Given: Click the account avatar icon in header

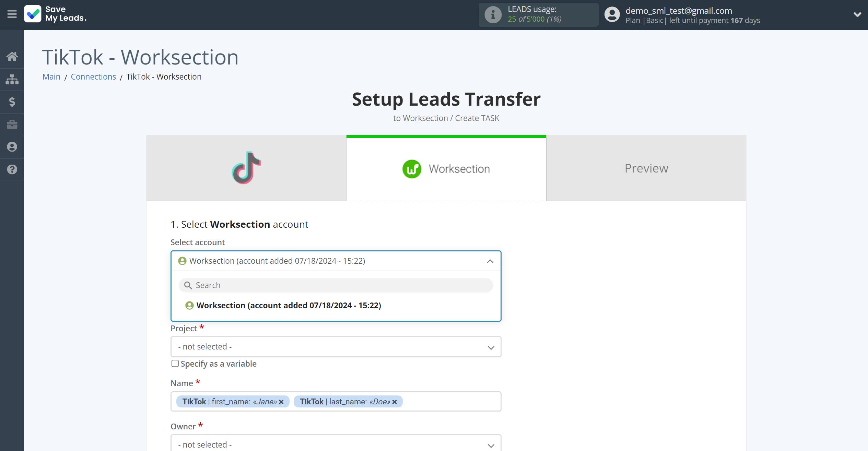Looking at the screenshot, I should coord(612,14).
